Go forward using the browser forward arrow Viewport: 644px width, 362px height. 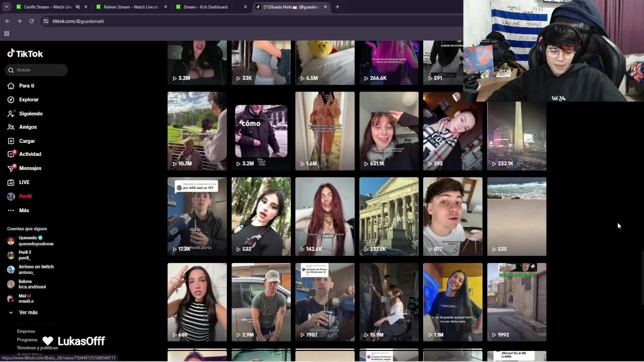(x=19, y=21)
